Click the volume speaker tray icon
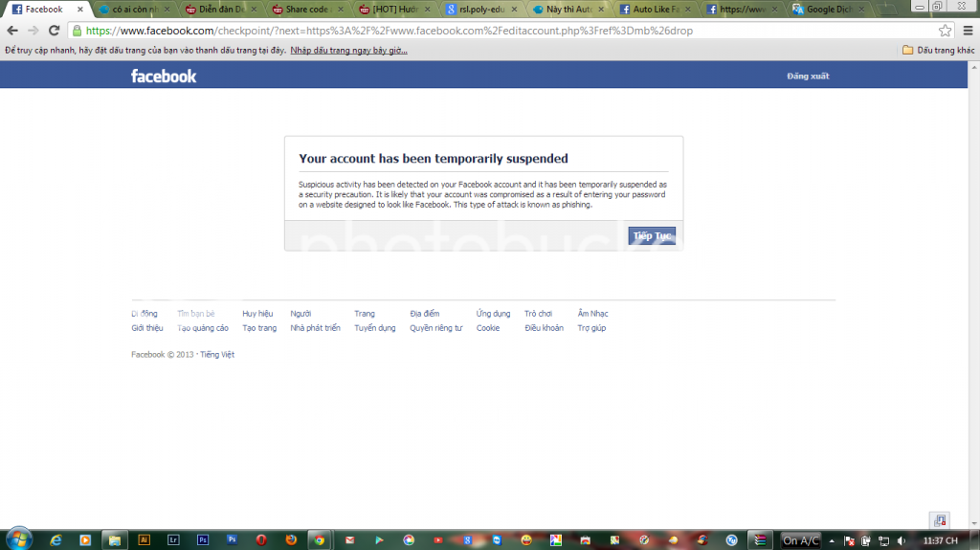 901,540
